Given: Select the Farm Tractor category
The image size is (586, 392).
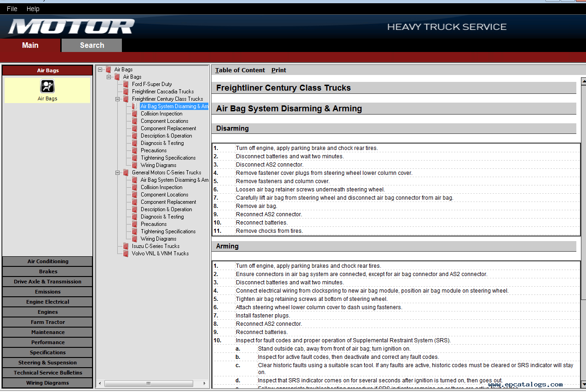Looking at the screenshot, I should click(x=48, y=322).
